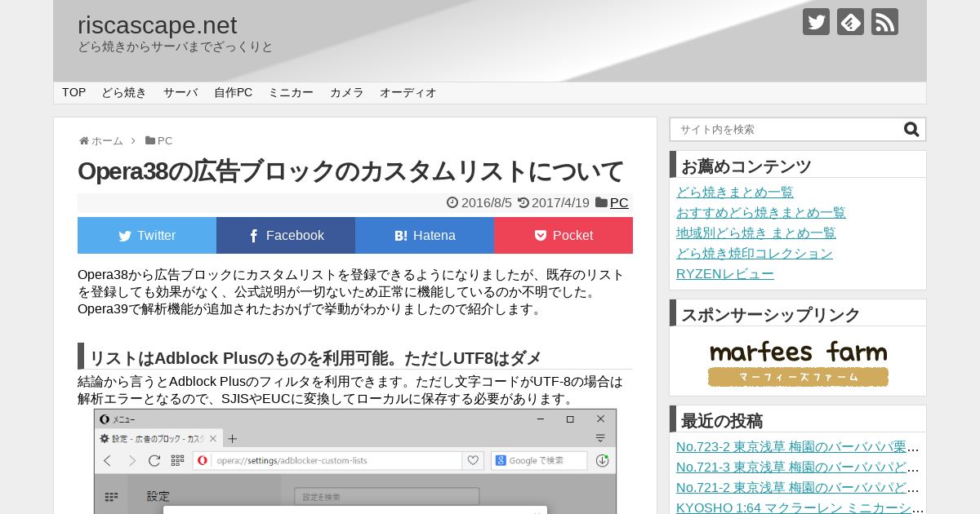
Task: Open the Opera settings screenshot image
Action: pyautogui.click(x=355, y=461)
